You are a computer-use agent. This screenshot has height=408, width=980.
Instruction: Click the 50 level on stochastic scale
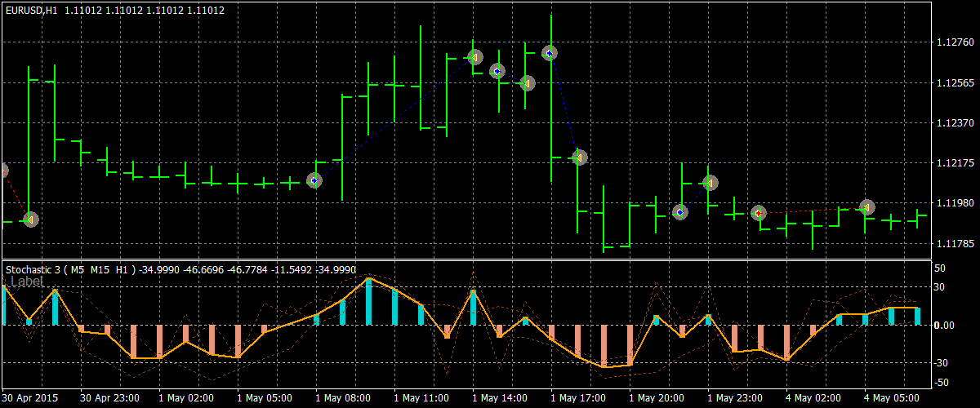point(940,268)
